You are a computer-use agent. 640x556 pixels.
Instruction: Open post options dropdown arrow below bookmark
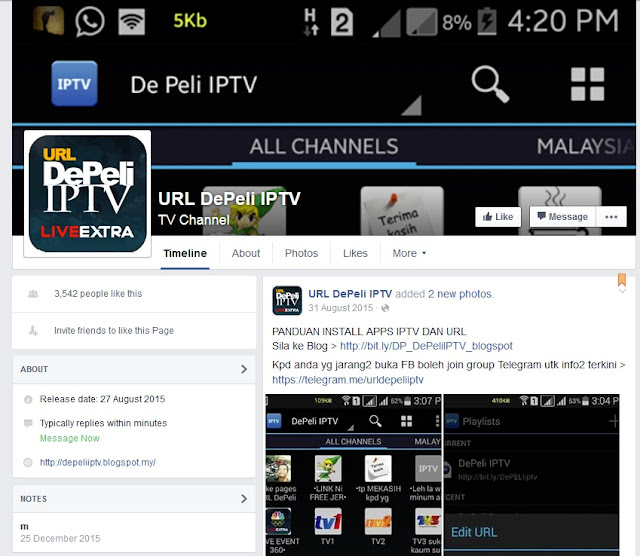622,291
